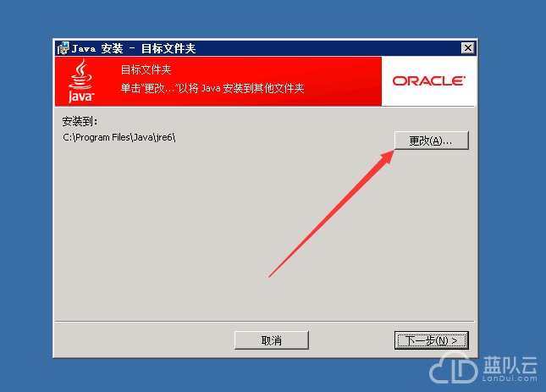The width and height of the screenshot is (546, 392).
Task: Click the title bar text Java 安装 - 目标文件夹
Action: (x=134, y=48)
